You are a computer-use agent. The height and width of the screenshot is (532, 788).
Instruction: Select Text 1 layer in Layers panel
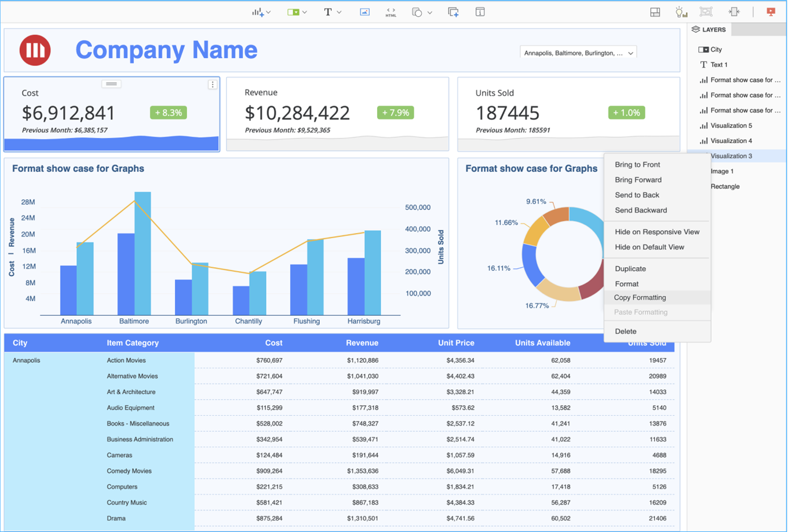(718, 65)
